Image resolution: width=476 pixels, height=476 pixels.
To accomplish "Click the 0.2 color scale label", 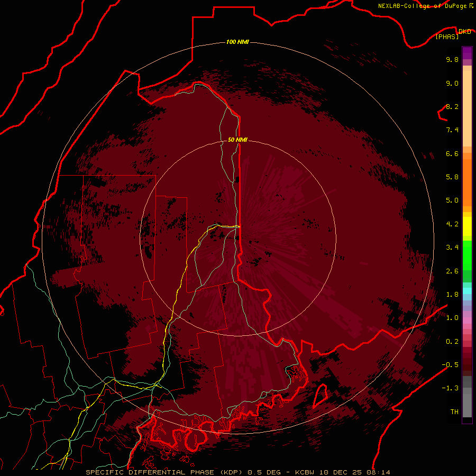I will click(x=452, y=342).
